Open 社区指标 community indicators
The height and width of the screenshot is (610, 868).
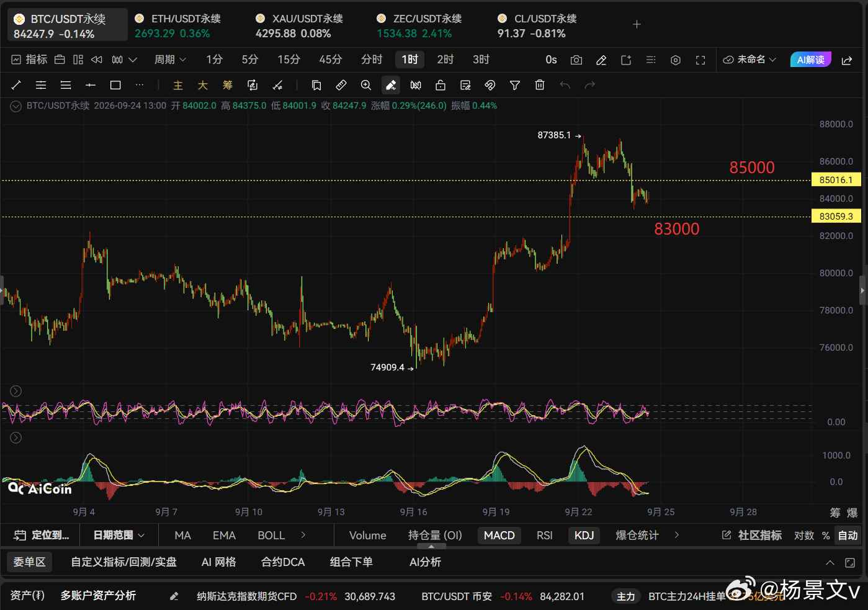pyautogui.click(x=752, y=535)
